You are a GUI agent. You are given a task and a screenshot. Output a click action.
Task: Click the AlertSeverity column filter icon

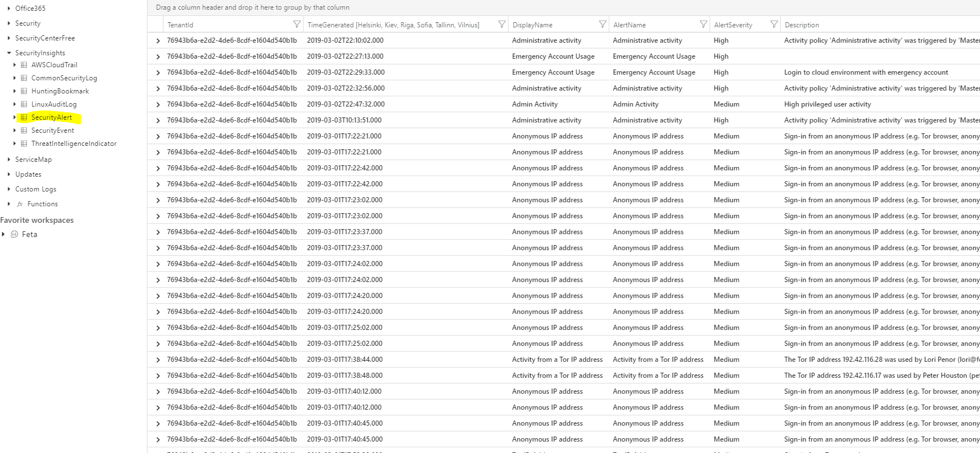tap(774, 25)
